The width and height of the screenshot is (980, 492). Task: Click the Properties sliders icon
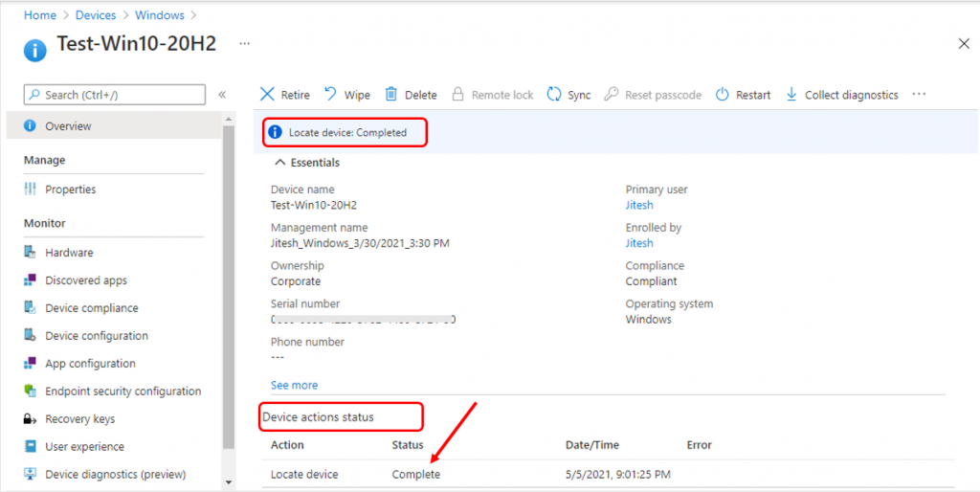(x=30, y=189)
